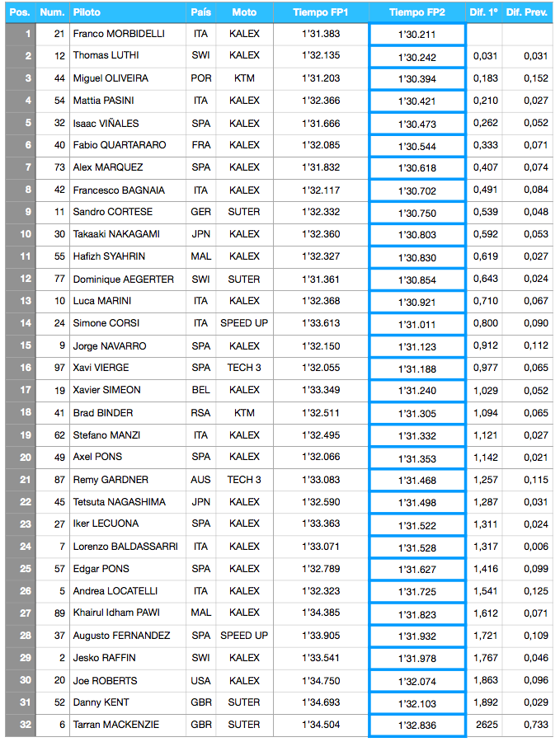Image resolution: width=560 pixels, height=742 pixels.
Task: Click the Tiempo FP1 column header
Action: pyautogui.click(x=321, y=12)
